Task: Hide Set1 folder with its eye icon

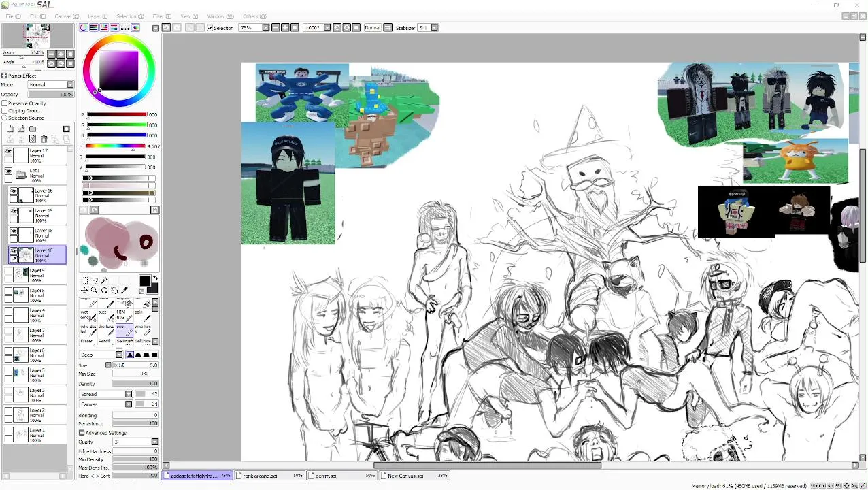Action: pyautogui.click(x=8, y=171)
